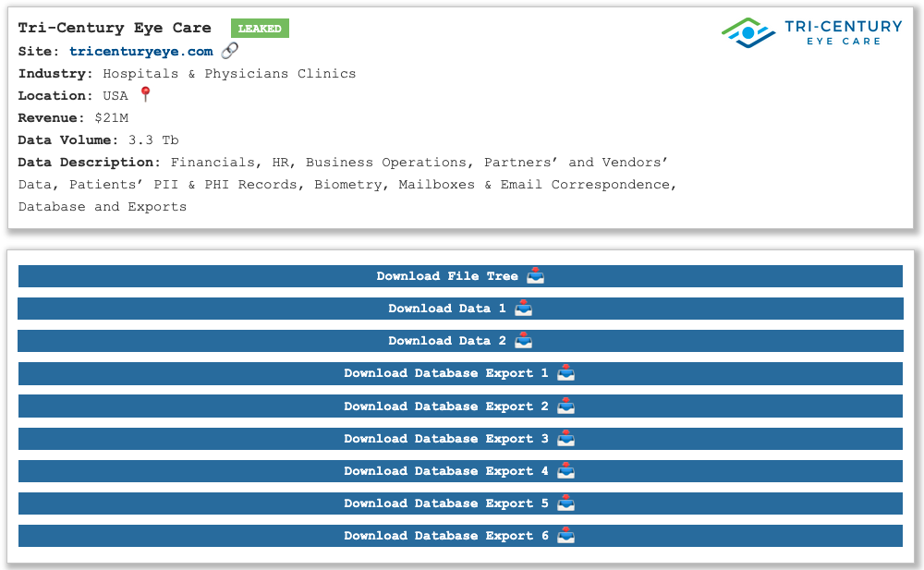Click the tray icon next to Download Data 1
924x570 pixels.
point(523,309)
